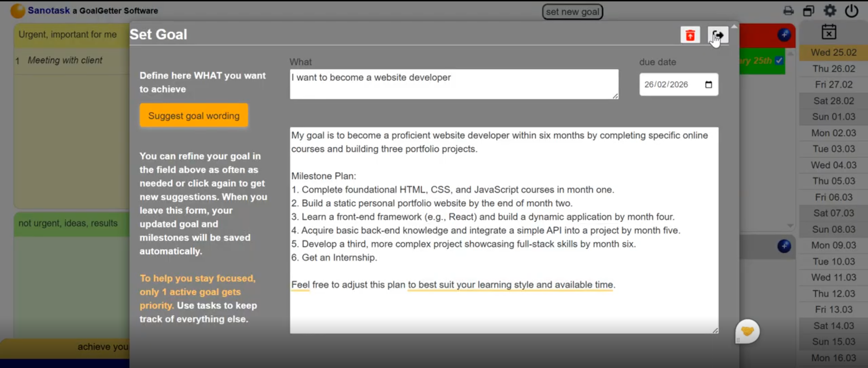Open the due date calendar picker
868x368 pixels.
pyautogui.click(x=708, y=85)
